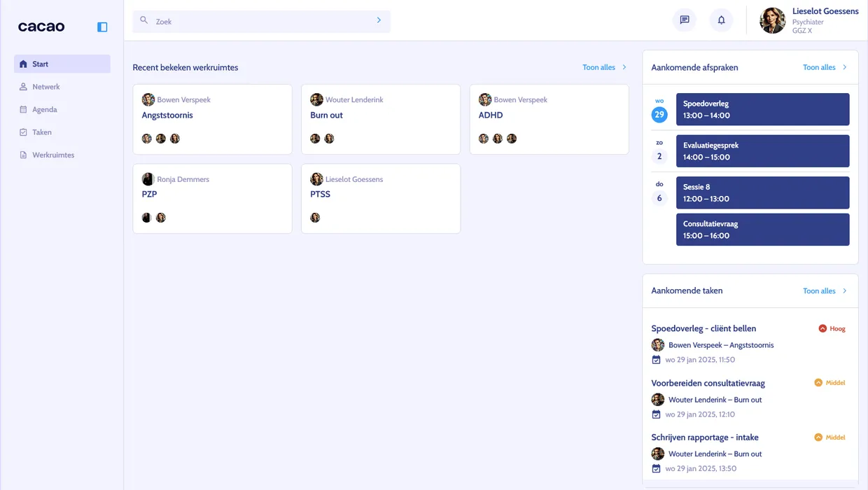This screenshot has width=868, height=490.
Task: Click the chevron beside taken Toon alles
Action: pyautogui.click(x=845, y=290)
